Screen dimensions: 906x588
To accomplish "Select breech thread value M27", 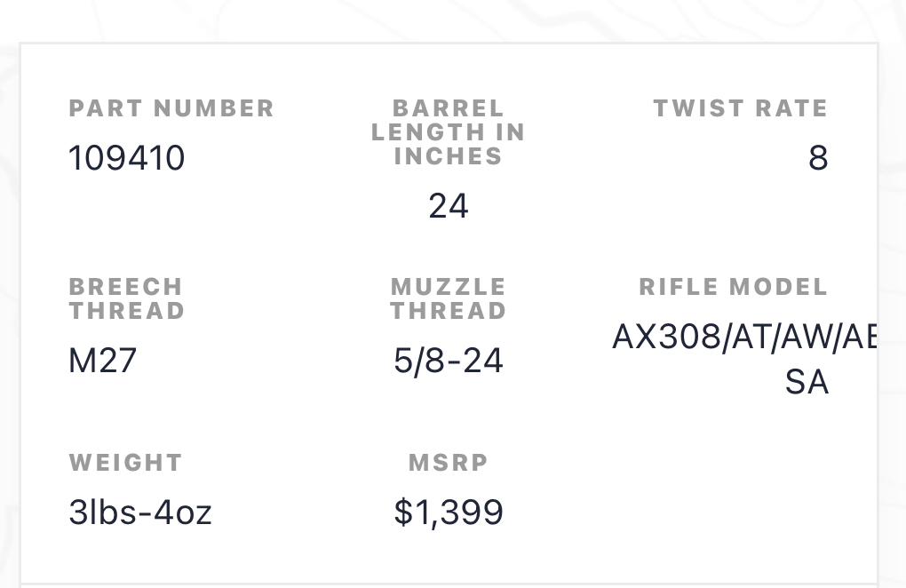I will point(102,361).
